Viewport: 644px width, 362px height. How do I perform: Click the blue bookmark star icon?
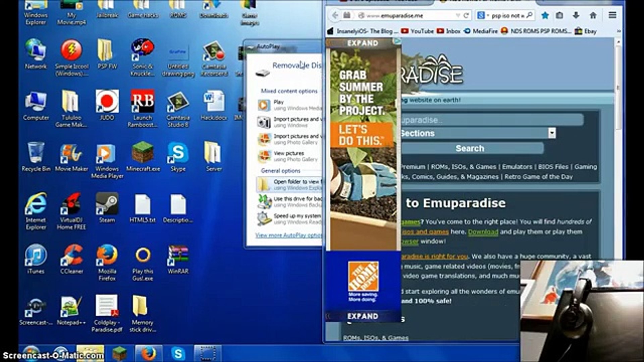point(545,15)
